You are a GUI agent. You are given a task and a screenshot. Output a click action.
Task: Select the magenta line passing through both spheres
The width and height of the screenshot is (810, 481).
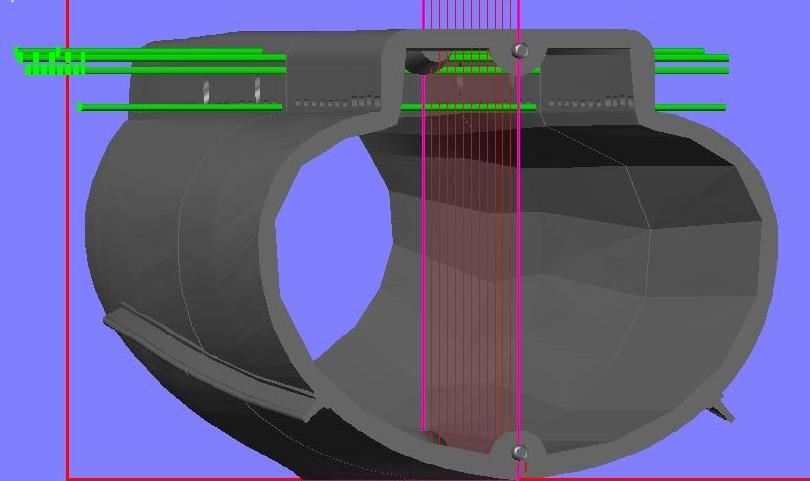pyautogui.click(x=519, y=250)
